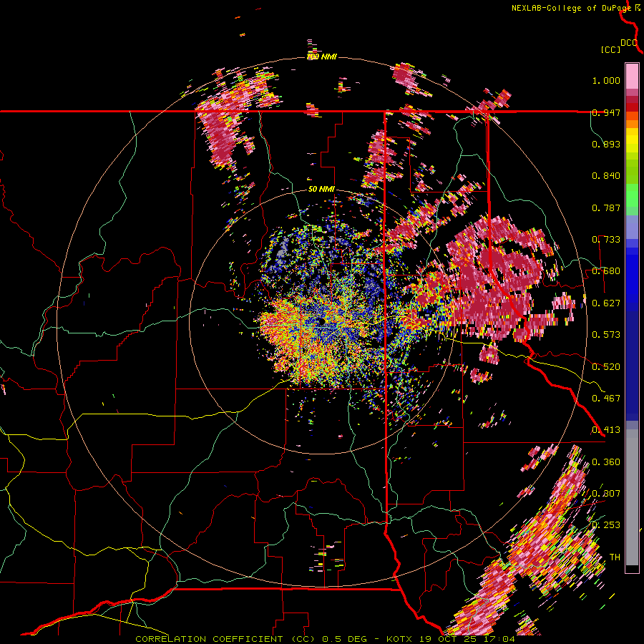
Task: Click the DCC label above the legend
Action: click(629, 43)
